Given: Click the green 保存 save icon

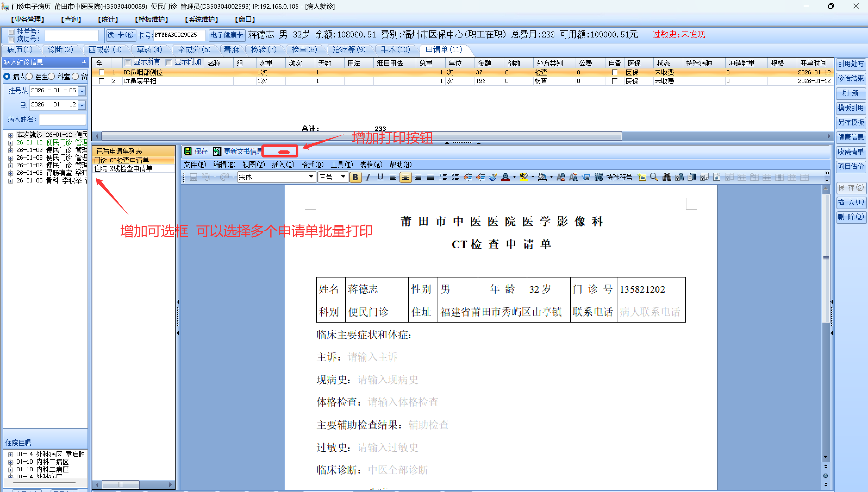Looking at the screenshot, I should [x=188, y=151].
